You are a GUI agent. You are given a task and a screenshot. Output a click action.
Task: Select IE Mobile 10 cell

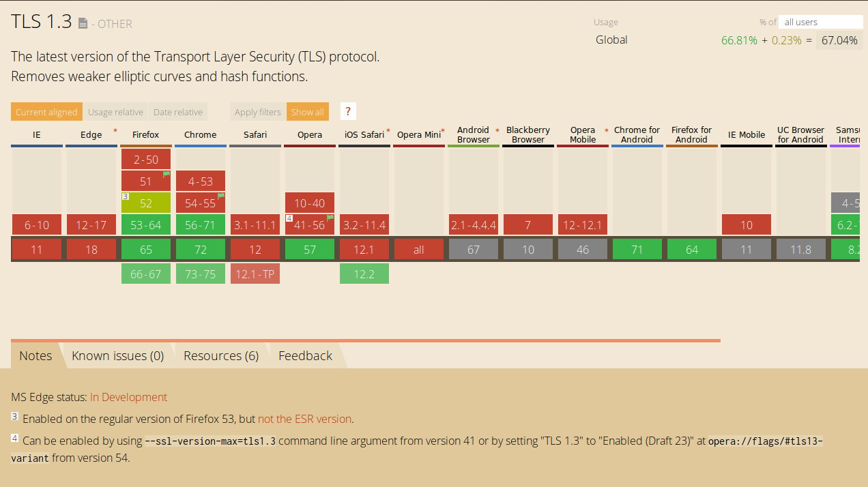(747, 224)
